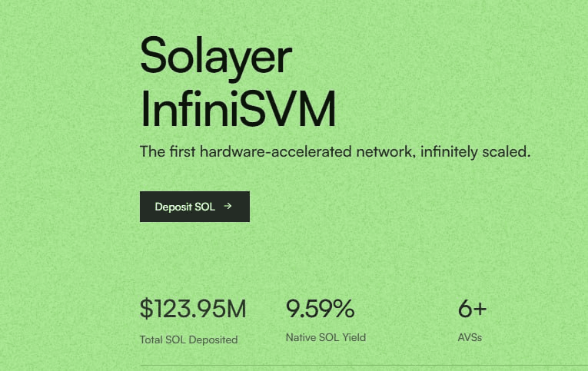
Task: Select the 9.59% yield figure
Action: pyautogui.click(x=320, y=310)
